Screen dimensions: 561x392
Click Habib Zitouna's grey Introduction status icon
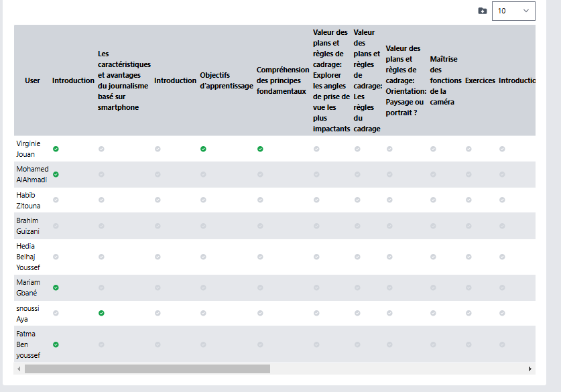(56, 200)
